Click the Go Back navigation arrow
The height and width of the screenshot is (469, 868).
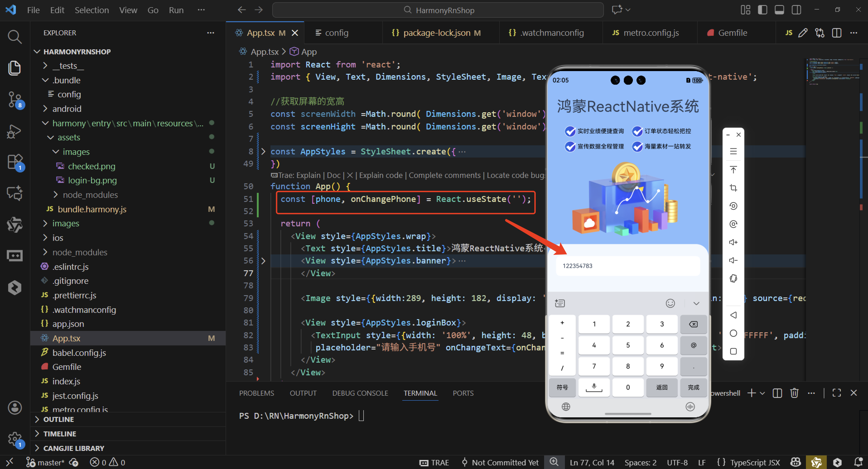coord(242,10)
